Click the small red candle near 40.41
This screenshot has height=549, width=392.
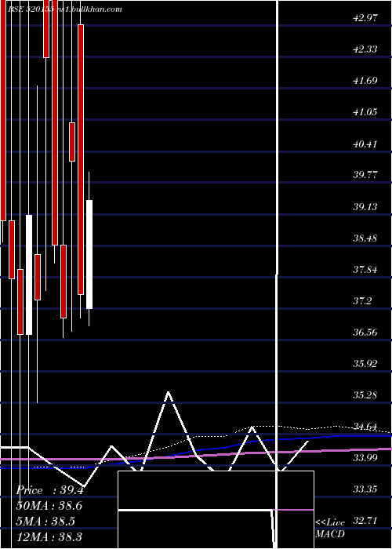point(72,142)
